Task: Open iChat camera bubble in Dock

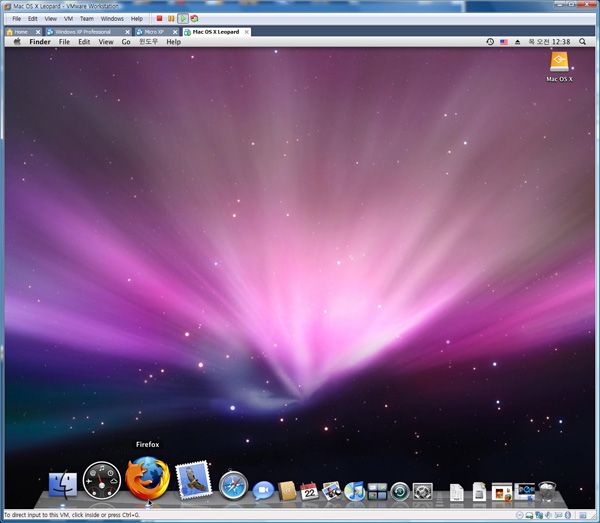Action: 263,490
